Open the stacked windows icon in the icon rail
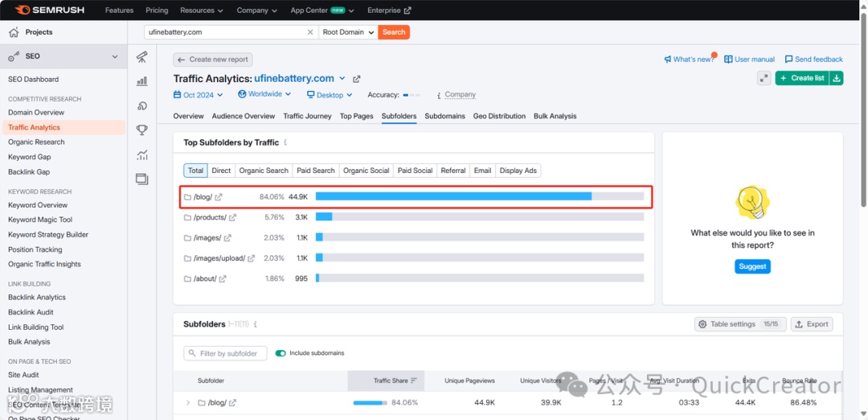The image size is (868, 420). 142,179
